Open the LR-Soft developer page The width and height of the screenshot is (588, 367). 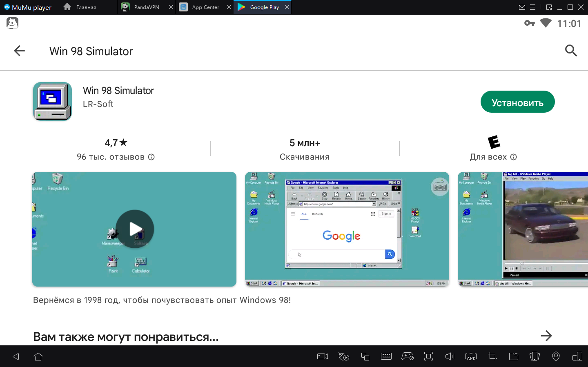[x=98, y=104]
